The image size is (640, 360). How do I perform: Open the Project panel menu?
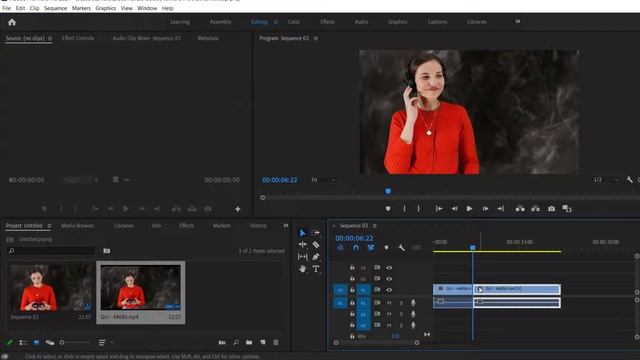(49, 226)
